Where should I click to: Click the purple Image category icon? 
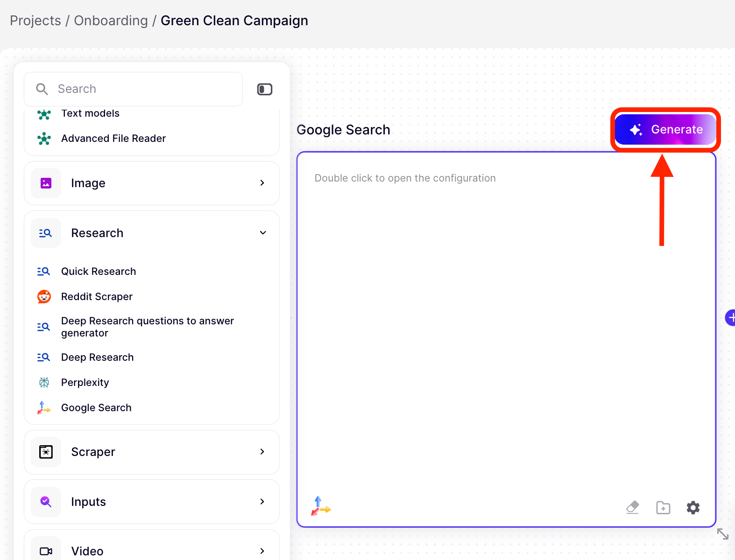coord(46,183)
